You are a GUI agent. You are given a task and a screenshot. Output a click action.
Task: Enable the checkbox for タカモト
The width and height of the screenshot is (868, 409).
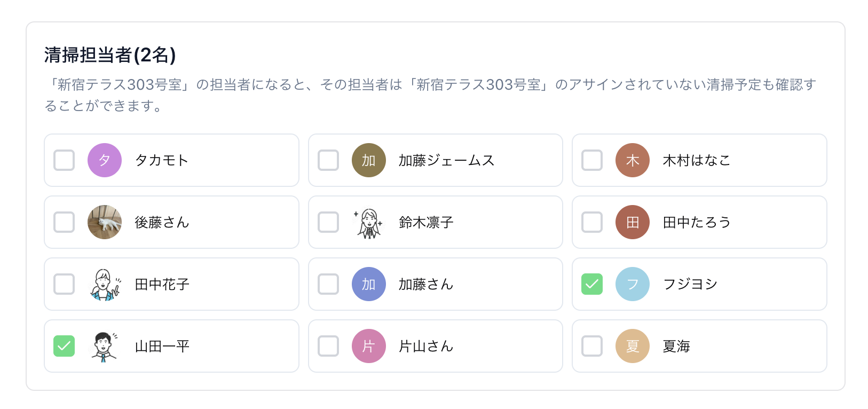tap(64, 160)
